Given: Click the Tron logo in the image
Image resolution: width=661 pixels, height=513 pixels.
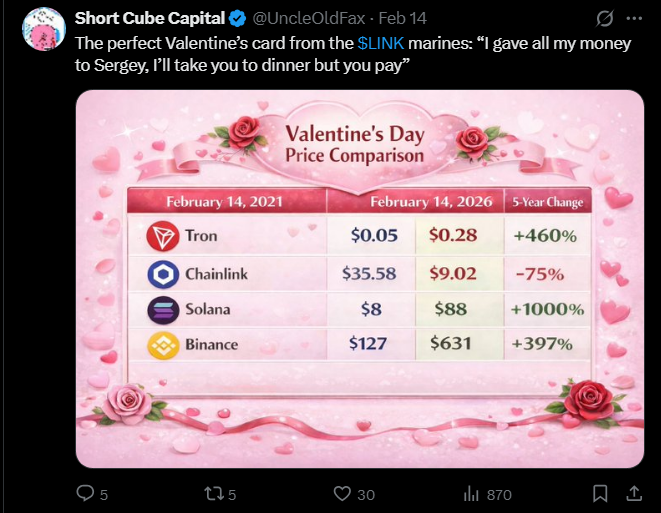Looking at the screenshot, I should [163, 236].
